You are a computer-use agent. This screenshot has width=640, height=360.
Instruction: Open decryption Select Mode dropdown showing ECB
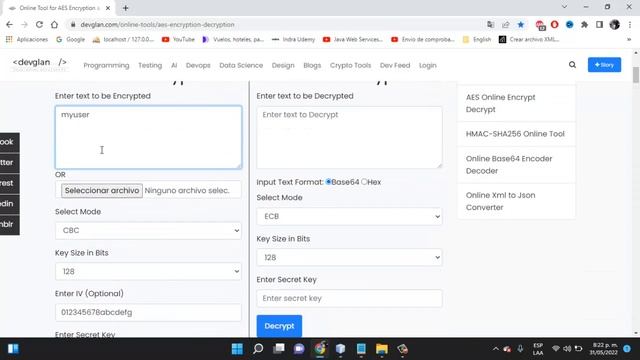(349, 216)
